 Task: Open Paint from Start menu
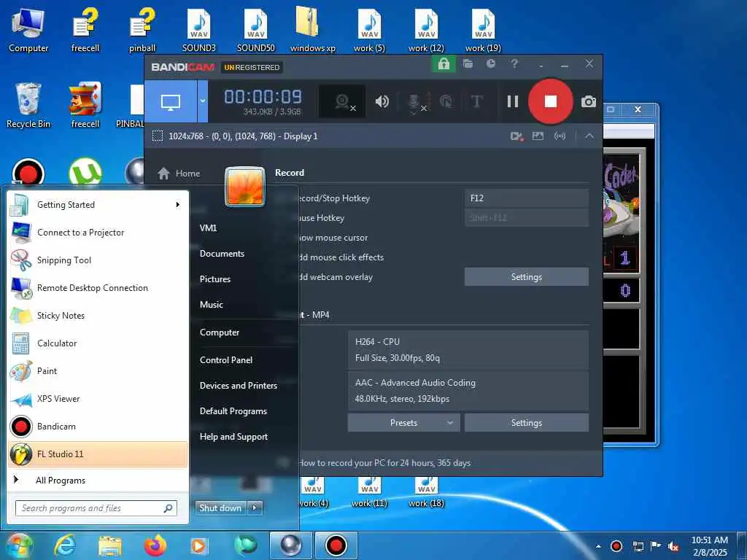tap(98, 370)
